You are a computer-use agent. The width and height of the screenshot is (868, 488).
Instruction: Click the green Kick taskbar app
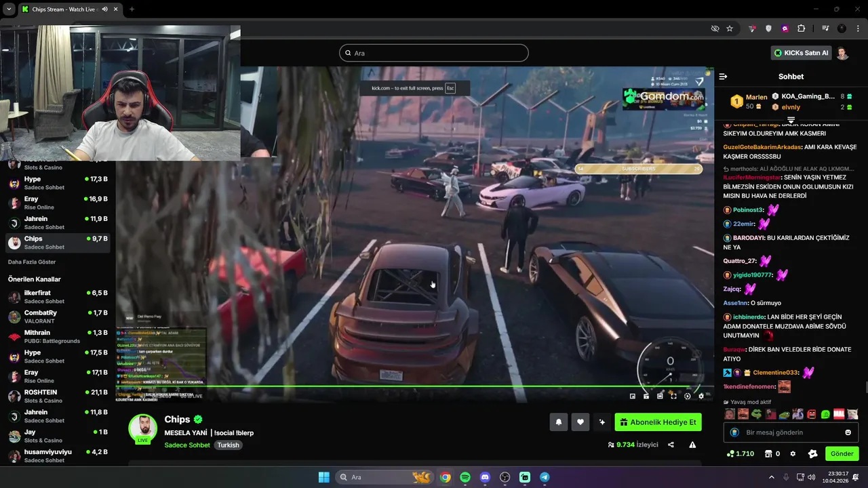point(525,477)
